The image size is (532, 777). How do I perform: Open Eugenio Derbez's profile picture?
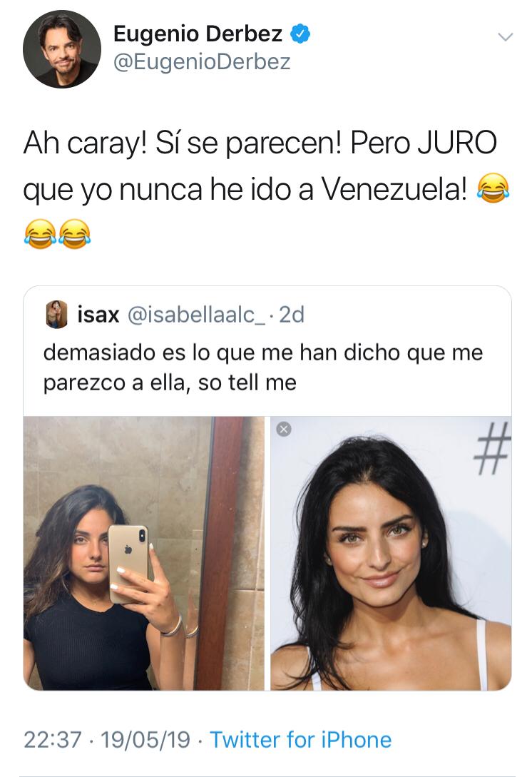(62, 49)
